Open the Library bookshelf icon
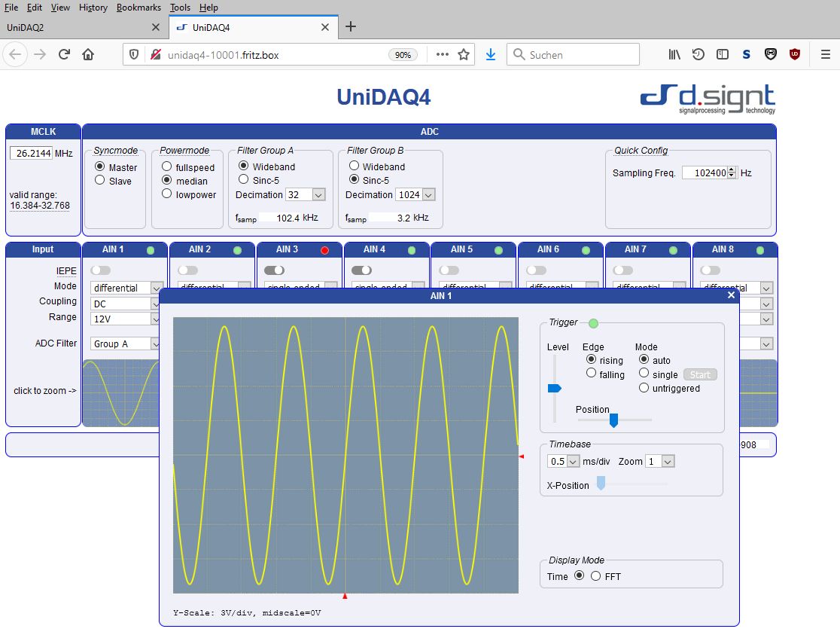Image resolution: width=840 pixels, height=638 pixels. [674, 55]
